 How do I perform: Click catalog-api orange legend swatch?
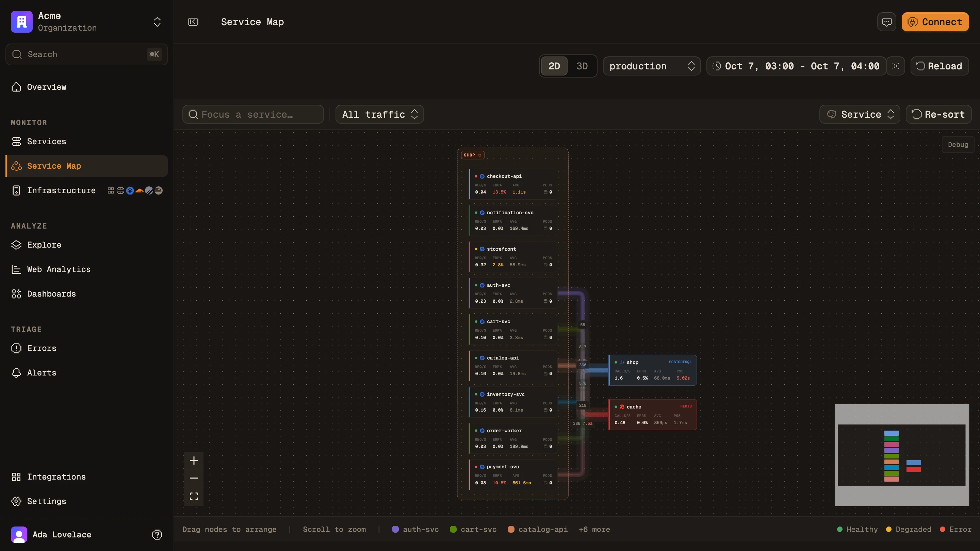[511, 529]
